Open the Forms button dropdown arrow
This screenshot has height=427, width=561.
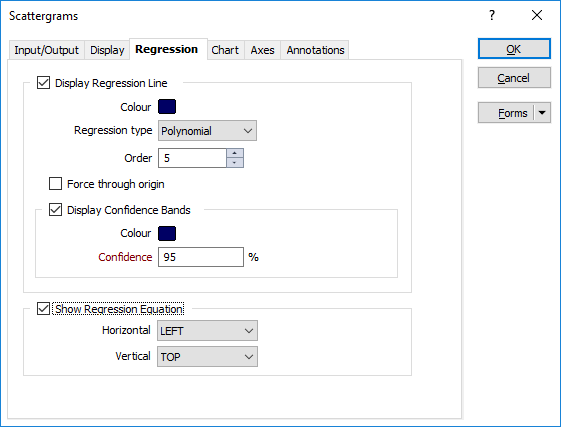click(x=542, y=113)
